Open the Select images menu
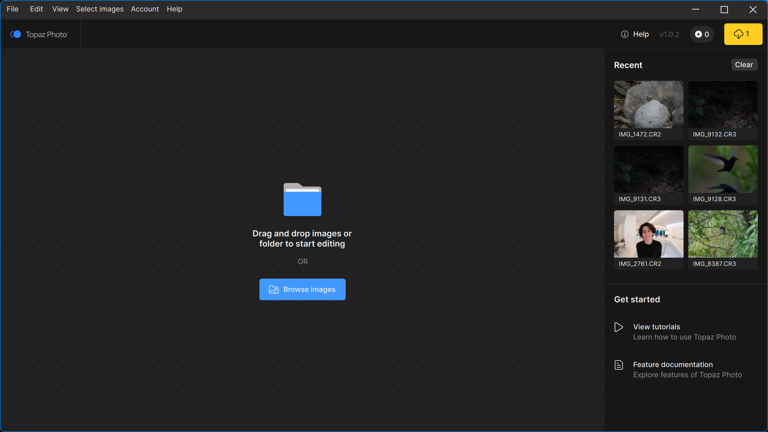The image size is (768, 432). click(x=100, y=9)
